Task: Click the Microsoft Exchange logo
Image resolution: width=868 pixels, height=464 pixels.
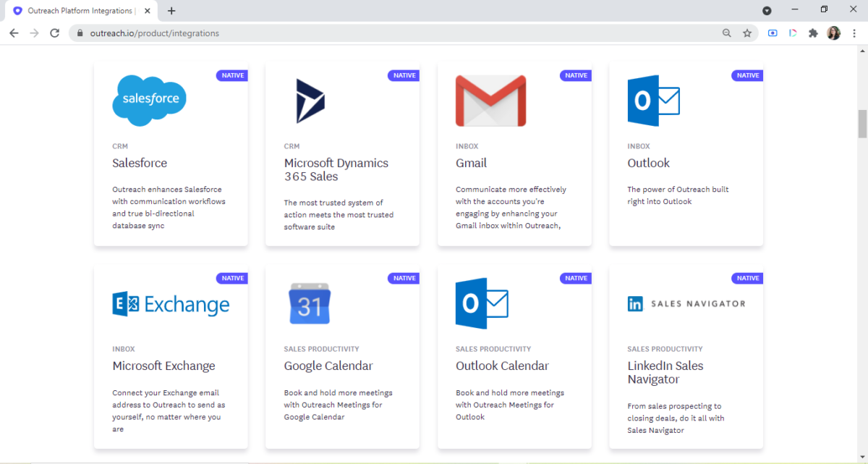Action: point(171,303)
